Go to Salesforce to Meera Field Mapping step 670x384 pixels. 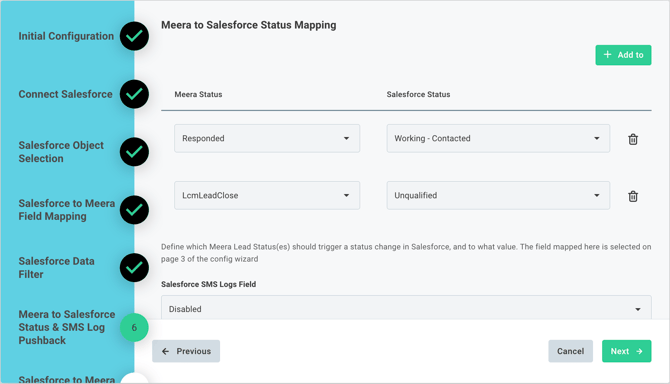(67, 210)
